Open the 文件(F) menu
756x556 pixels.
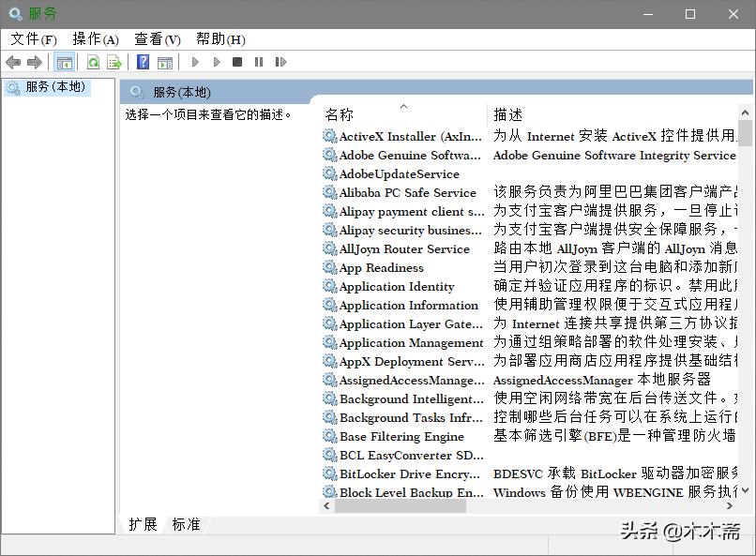34,39
